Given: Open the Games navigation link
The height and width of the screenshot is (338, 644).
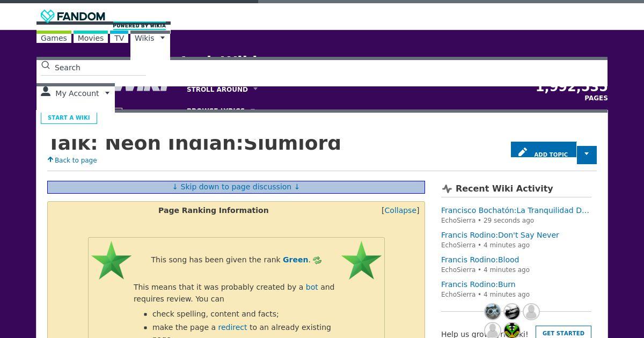Looking at the screenshot, I should pyautogui.click(x=54, y=38).
